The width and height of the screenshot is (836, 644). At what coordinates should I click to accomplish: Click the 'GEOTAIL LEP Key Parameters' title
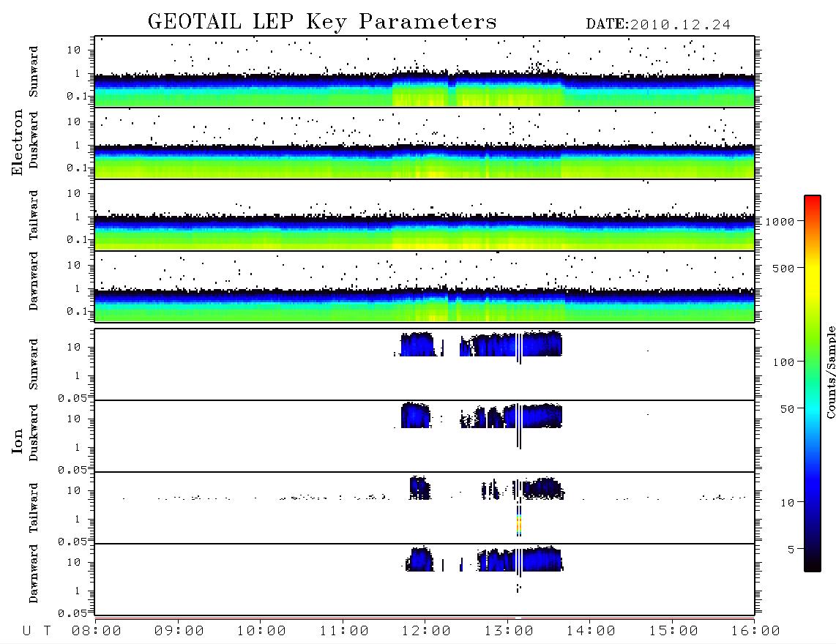(x=323, y=22)
